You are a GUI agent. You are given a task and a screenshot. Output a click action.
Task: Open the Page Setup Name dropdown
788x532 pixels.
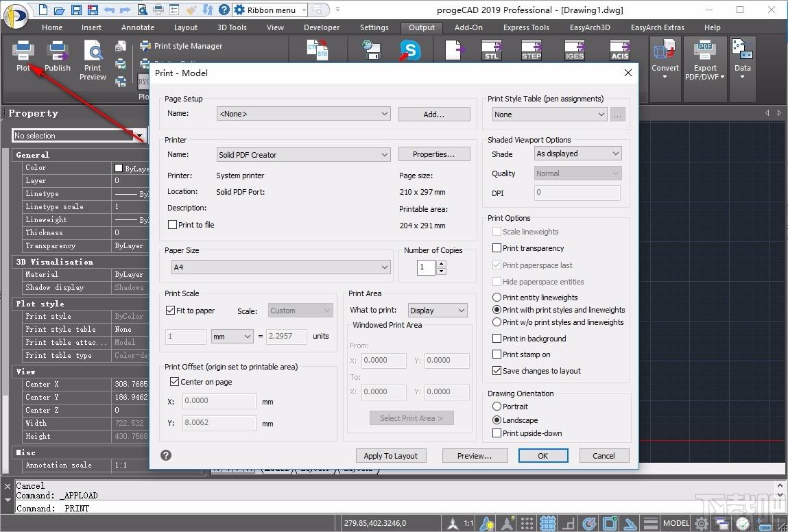coord(304,114)
